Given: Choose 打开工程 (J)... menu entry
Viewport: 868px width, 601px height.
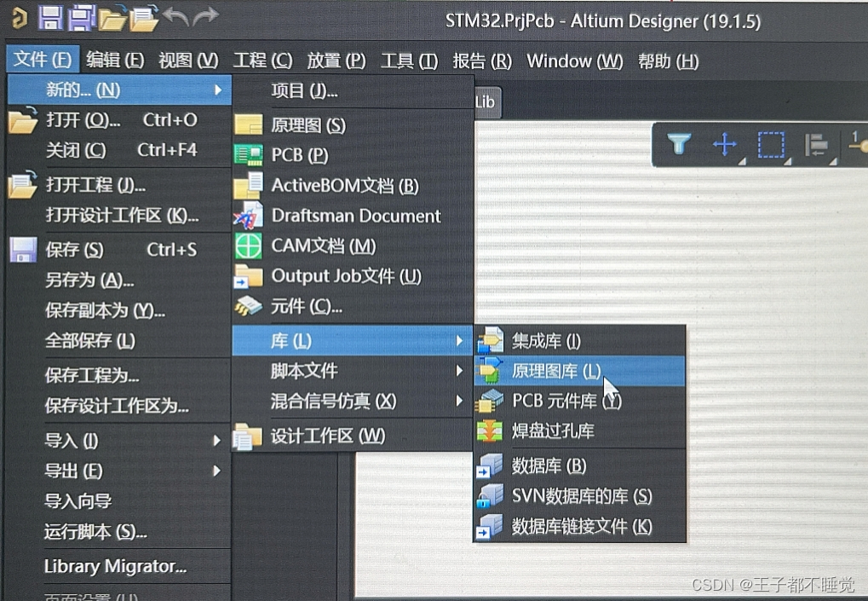Looking at the screenshot, I should pos(118,185).
